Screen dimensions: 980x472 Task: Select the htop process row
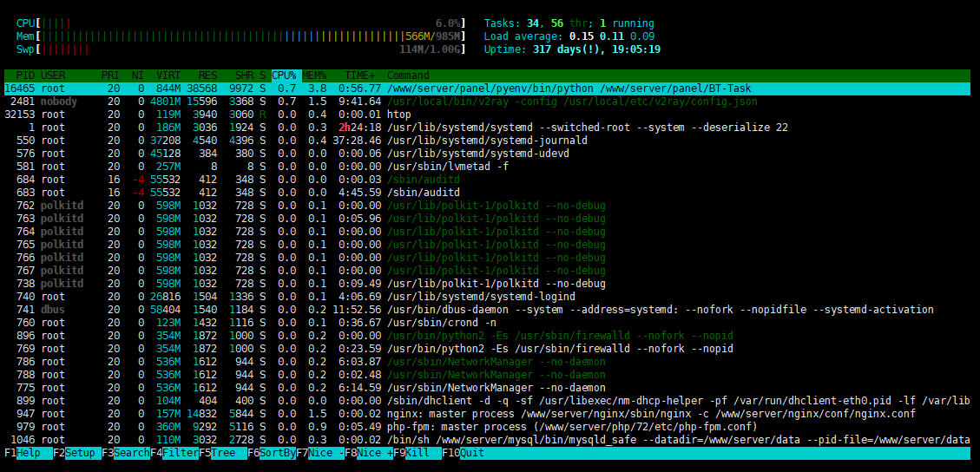488,115
